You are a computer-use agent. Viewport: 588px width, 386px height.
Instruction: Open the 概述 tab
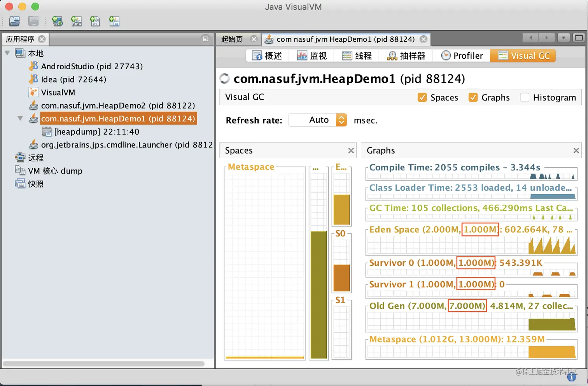(267, 56)
